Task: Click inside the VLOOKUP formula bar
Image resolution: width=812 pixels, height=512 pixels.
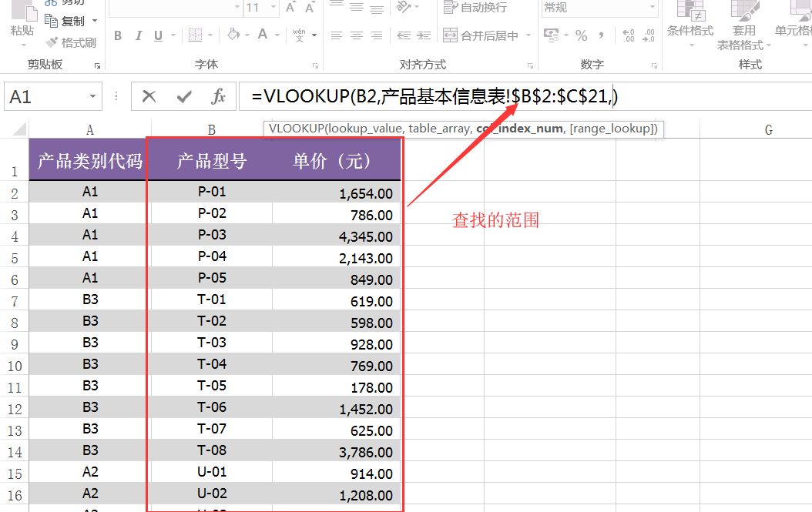Action: click(x=525, y=96)
